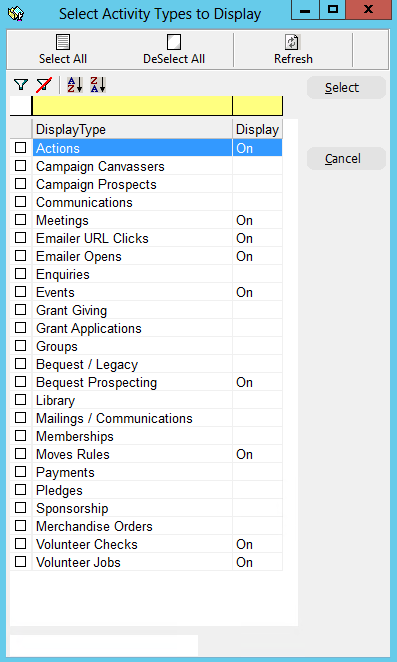Tick the Payments checkbox

click(x=20, y=472)
